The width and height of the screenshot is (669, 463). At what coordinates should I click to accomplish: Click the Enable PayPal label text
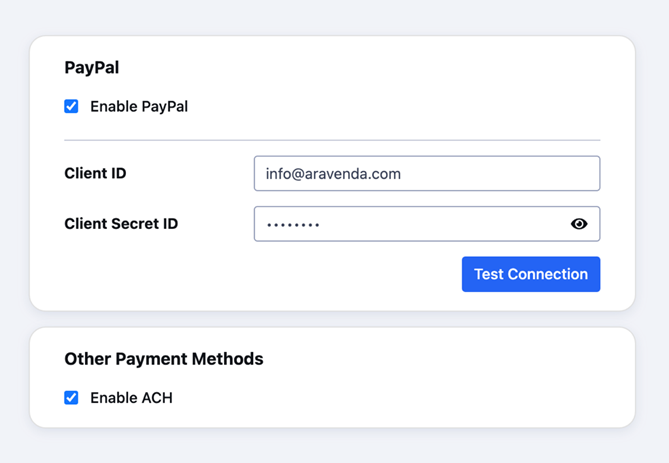click(139, 106)
